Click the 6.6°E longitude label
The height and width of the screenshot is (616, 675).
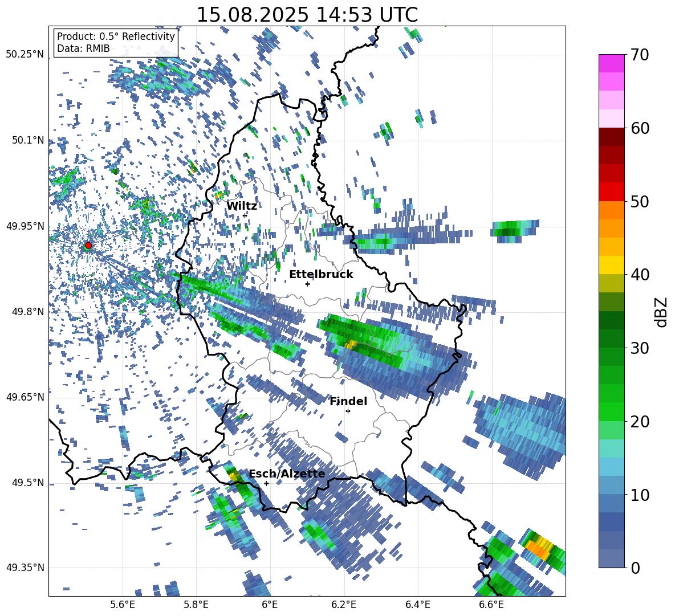click(491, 605)
